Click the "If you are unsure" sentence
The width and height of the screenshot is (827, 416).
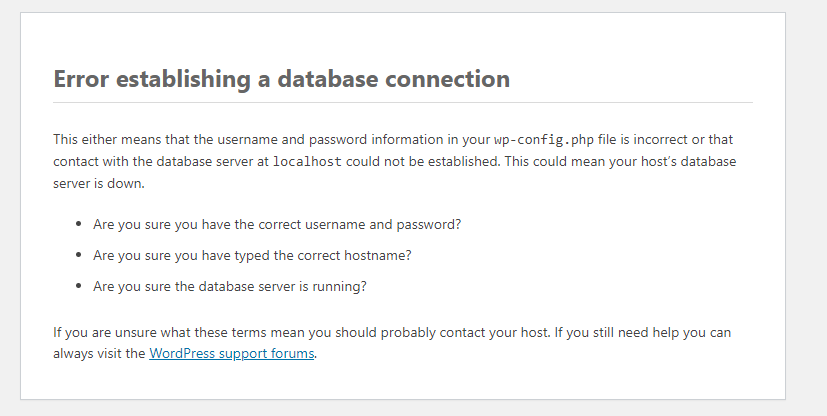pos(112,332)
